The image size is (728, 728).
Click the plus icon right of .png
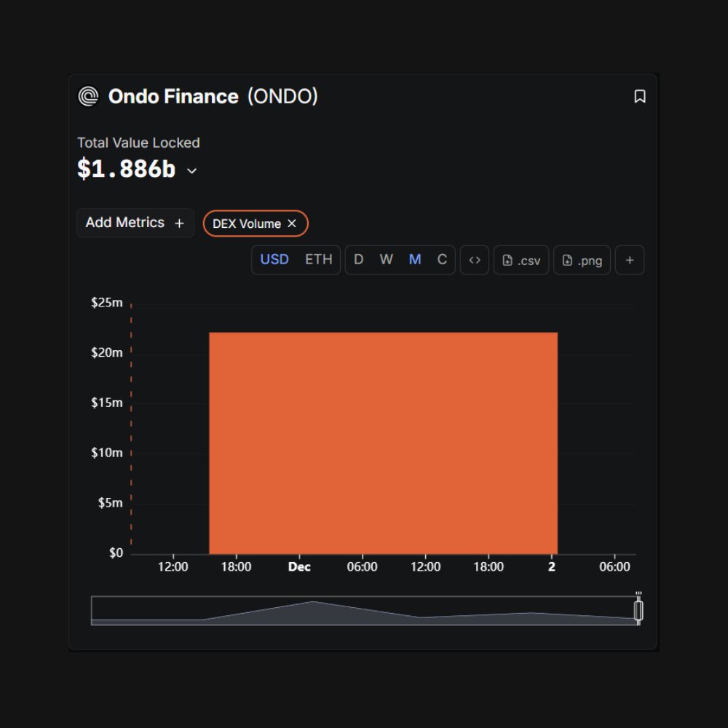(x=630, y=260)
